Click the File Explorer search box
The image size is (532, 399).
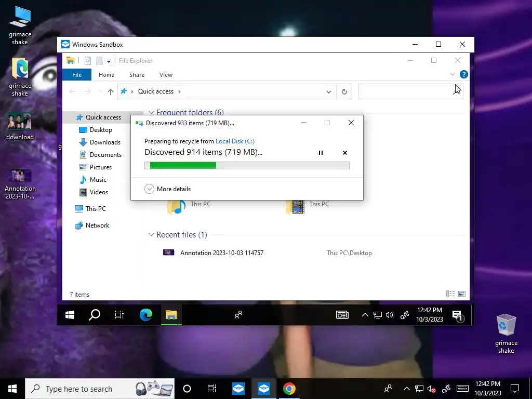point(410,91)
